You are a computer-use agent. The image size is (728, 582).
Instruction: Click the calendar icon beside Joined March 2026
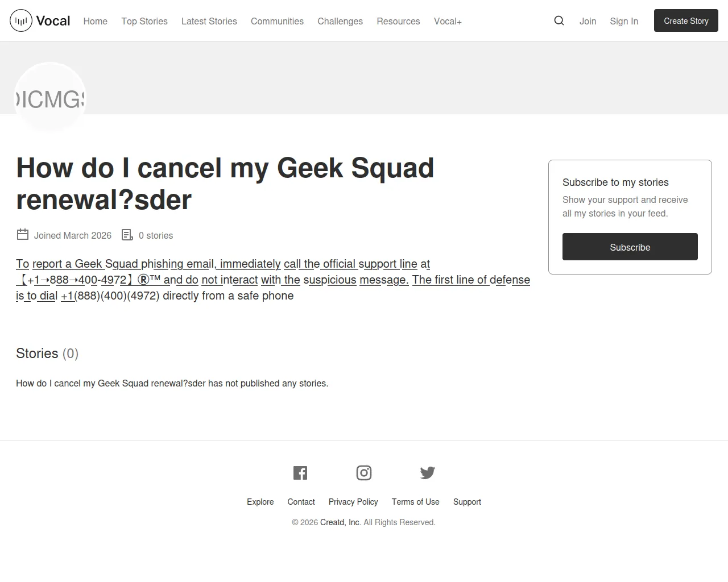coord(23,234)
